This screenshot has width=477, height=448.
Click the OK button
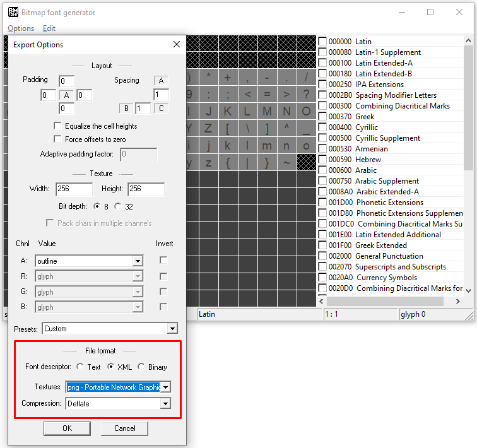tap(67, 428)
